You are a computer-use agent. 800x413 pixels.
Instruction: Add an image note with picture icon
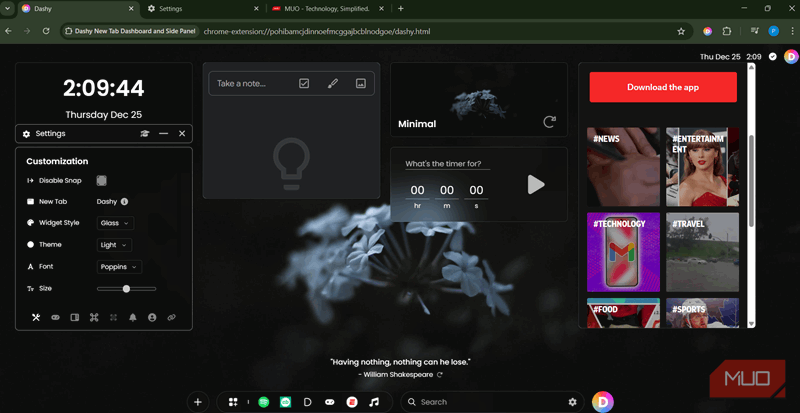361,83
